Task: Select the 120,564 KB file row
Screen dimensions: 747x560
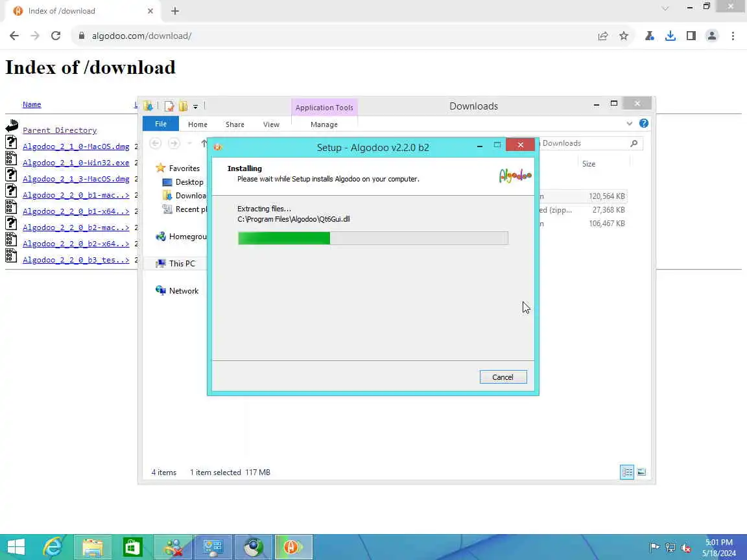Action: (583, 196)
